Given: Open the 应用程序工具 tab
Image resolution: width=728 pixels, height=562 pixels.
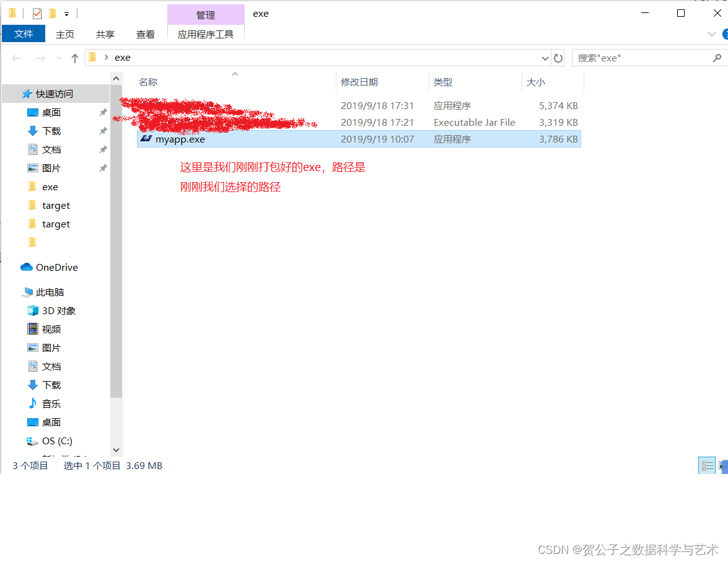Looking at the screenshot, I should [206, 34].
